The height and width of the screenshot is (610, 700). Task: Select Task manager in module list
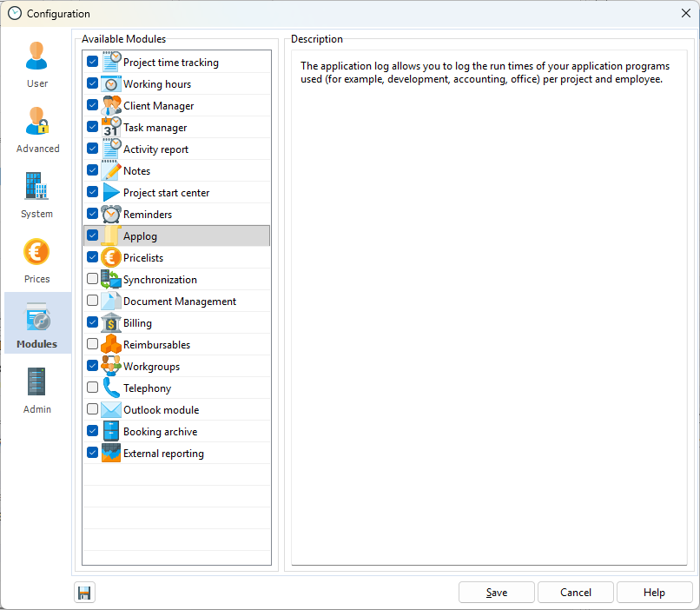155,128
